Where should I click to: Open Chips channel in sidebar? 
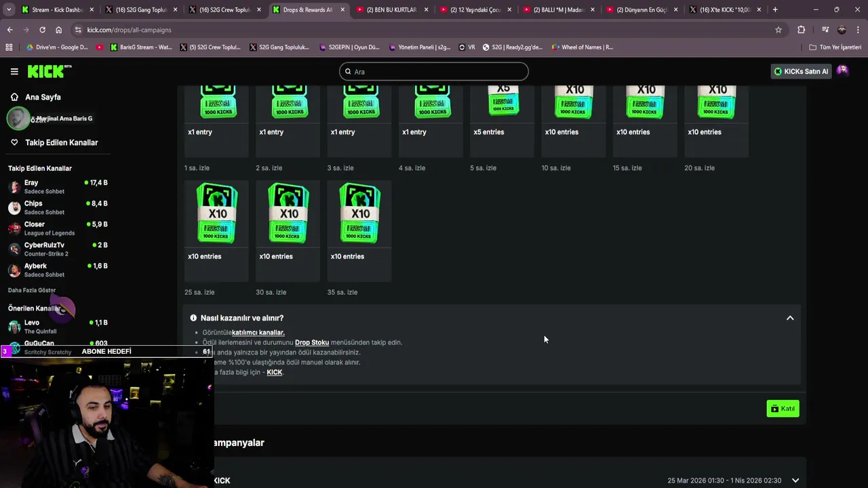click(x=58, y=207)
